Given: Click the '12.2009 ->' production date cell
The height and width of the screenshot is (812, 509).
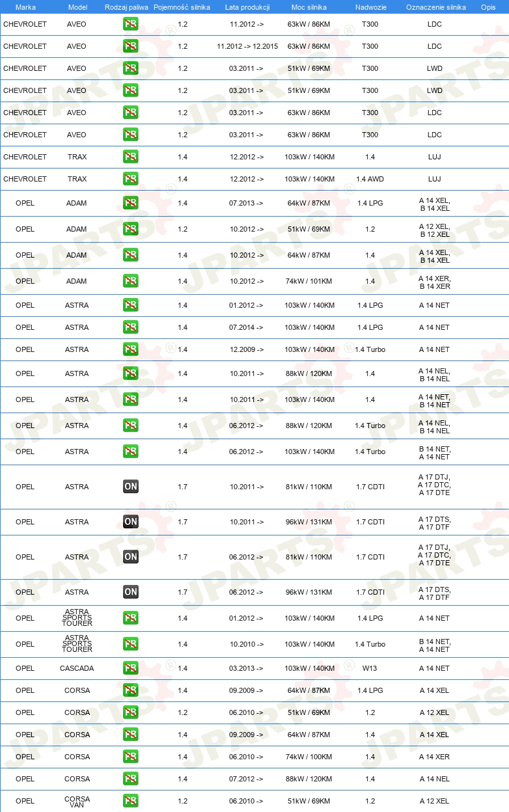Looking at the screenshot, I should click(247, 349).
